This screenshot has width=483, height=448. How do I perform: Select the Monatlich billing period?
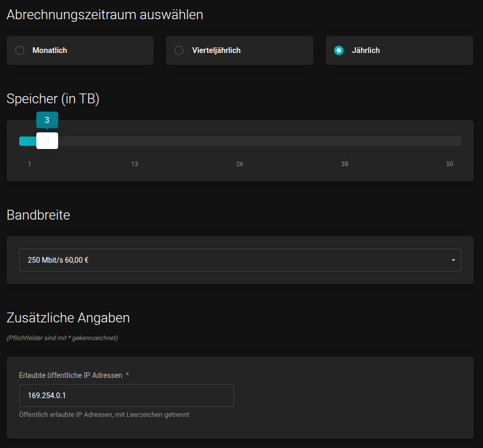[20, 50]
